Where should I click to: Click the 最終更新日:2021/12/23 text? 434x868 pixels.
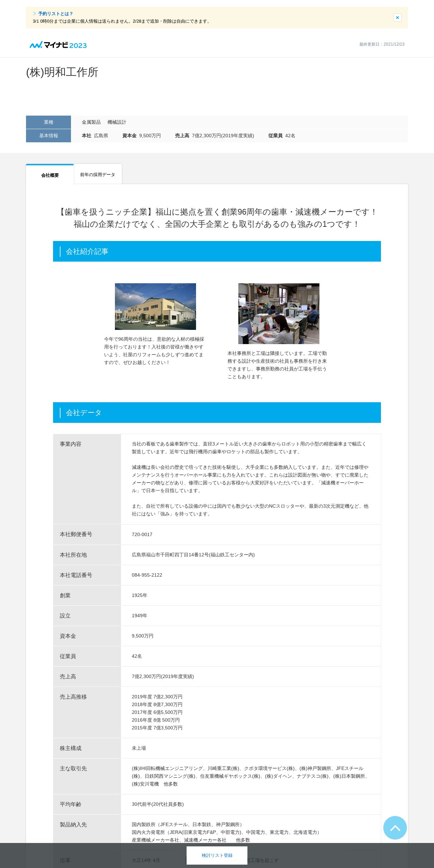[x=382, y=44]
